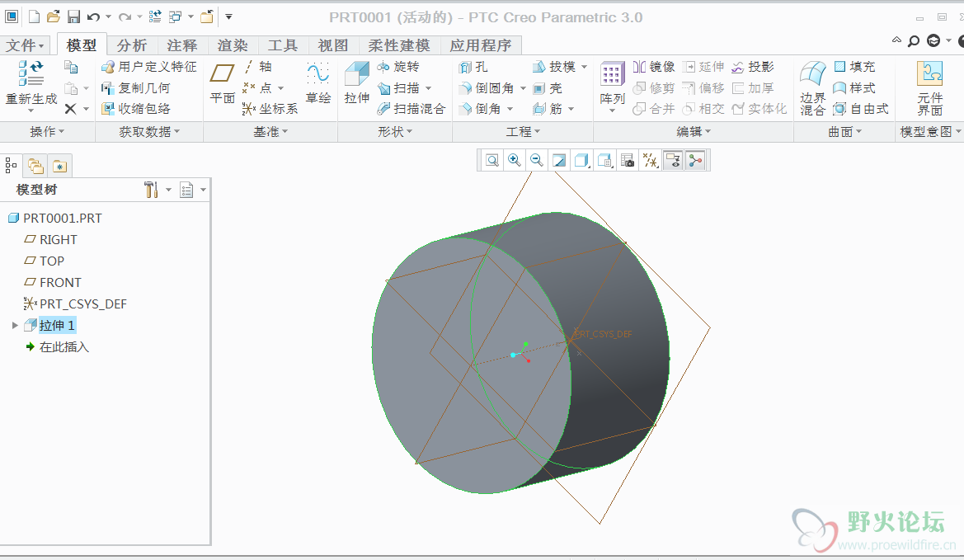Open the dropdown arrow next to 扫描
Image resolution: width=964 pixels, height=560 pixels.
point(429,88)
